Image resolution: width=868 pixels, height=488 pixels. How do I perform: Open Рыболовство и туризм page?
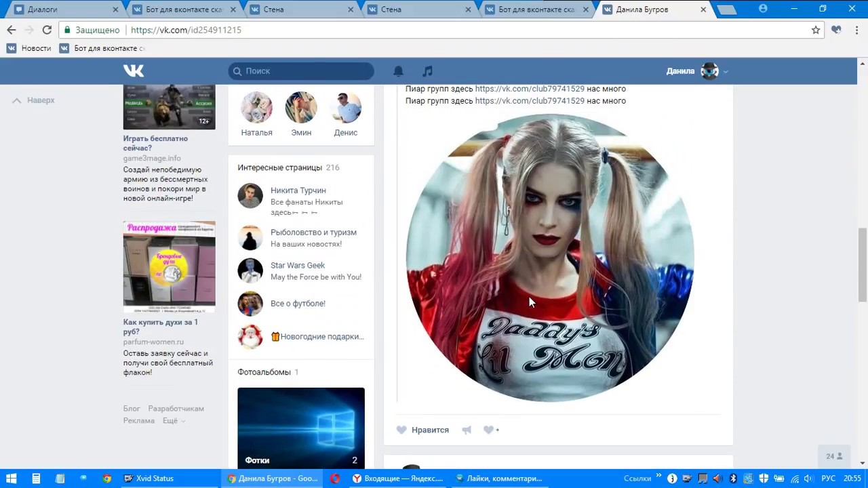[313, 232]
